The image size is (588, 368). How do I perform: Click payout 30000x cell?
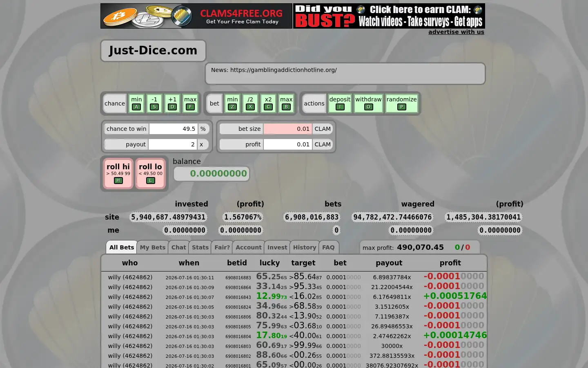tap(392, 346)
